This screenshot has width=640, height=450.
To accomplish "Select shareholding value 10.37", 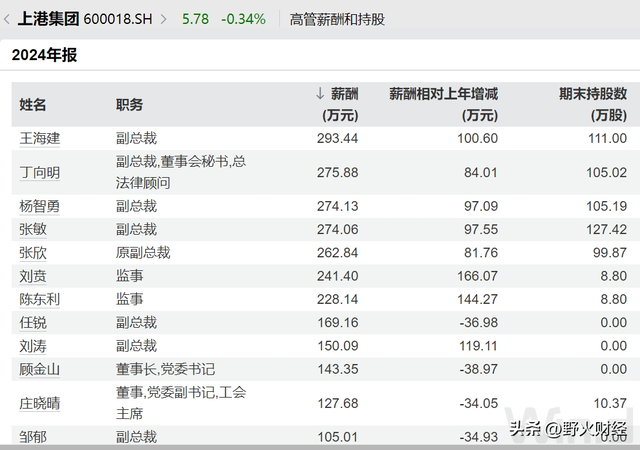I will tap(610, 403).
